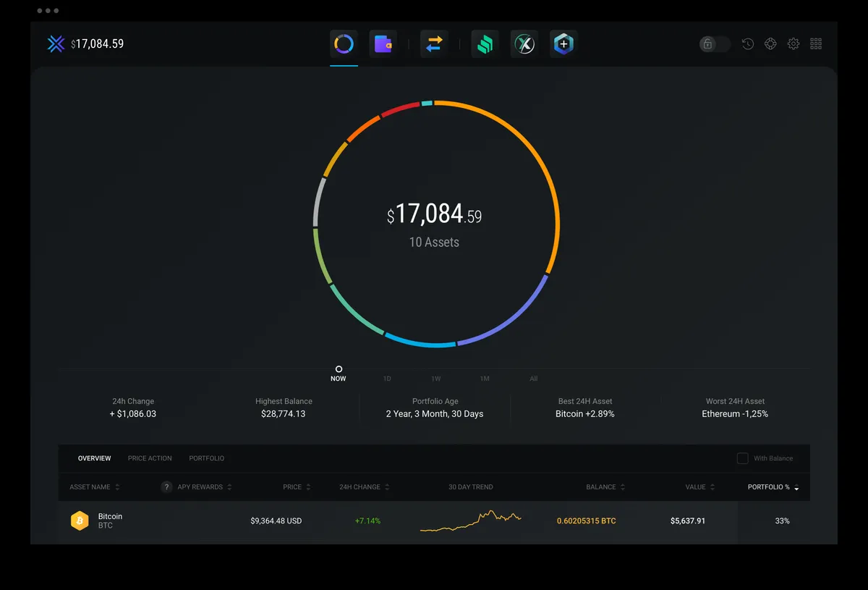The height and width of the screenshot is (590, 868).
Task: Open the support lifebuoy icon
Action: [x=770, y=44]
